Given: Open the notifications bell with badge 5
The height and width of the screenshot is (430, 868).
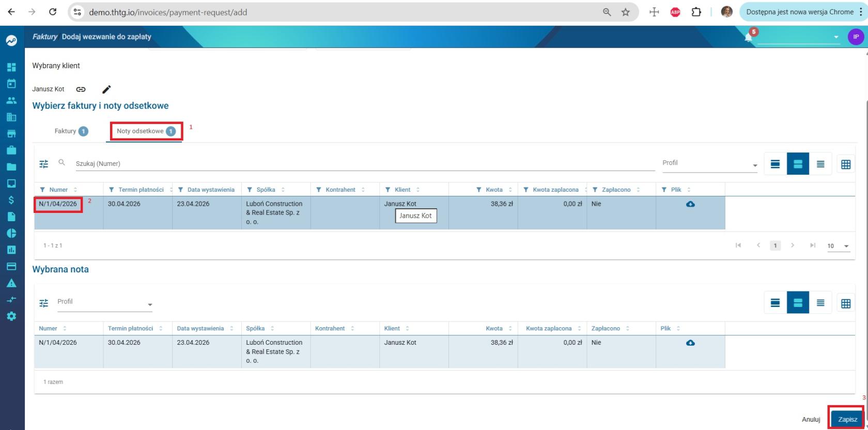Looking at the screenshot, I should click(749, 37).
